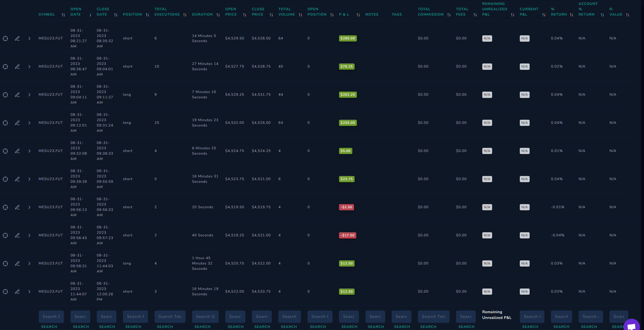Click the crosshair icon on the $290.00 trade row
Screen dimensions: 644x330
tap(5, 38)
